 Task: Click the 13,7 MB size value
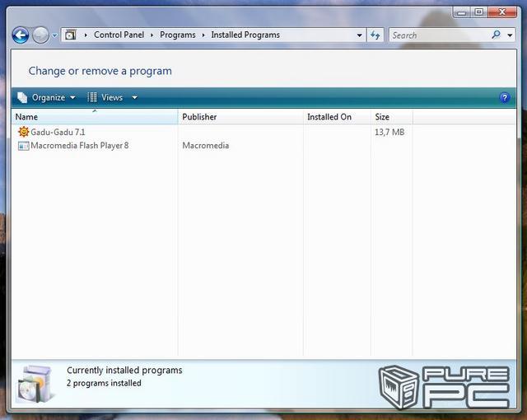point(389,132)
